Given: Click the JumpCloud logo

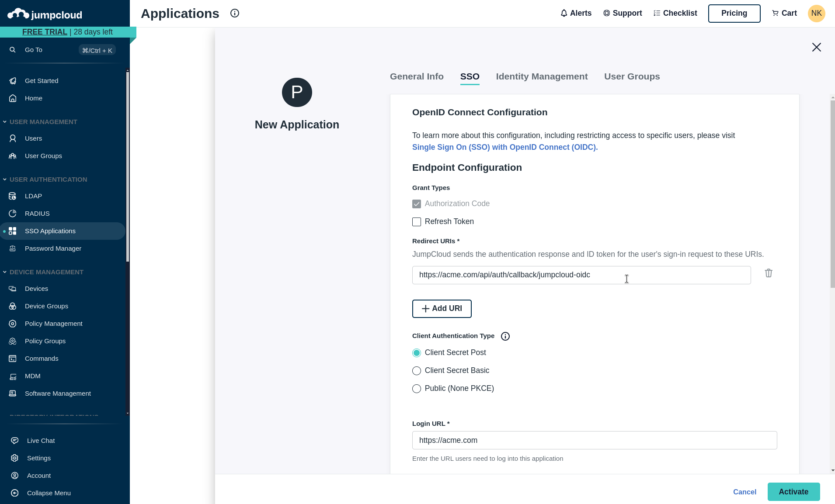Looking at the screenshot, I should 45,13.
